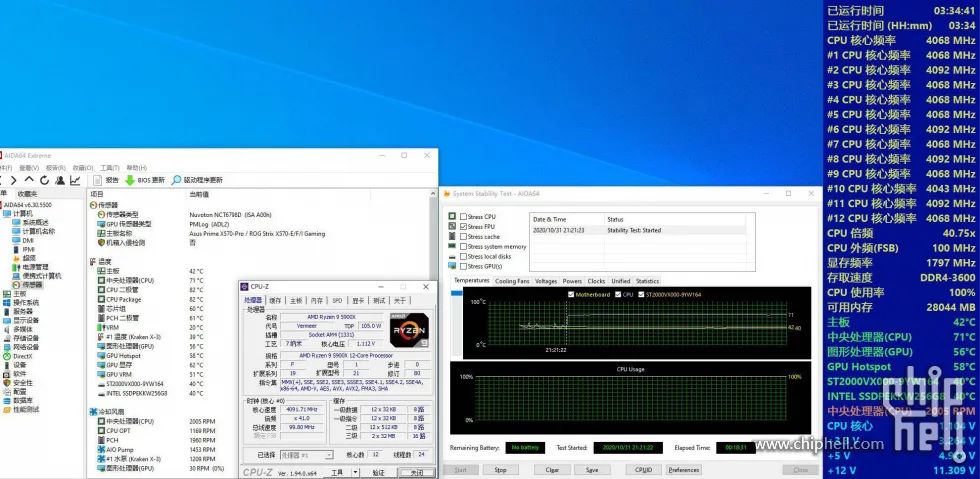
Task: Toggle CPU graph legend checkbox
Action: coord(618,295)
